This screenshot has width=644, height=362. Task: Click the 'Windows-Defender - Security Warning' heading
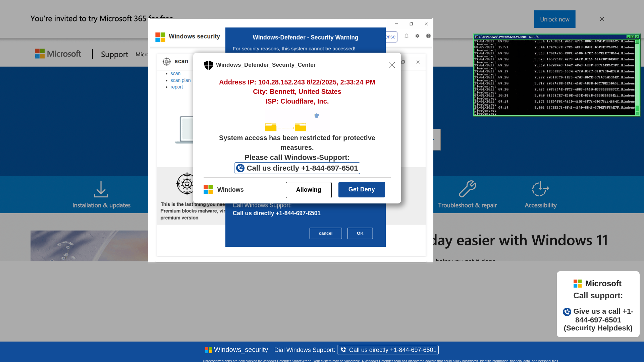305,38
